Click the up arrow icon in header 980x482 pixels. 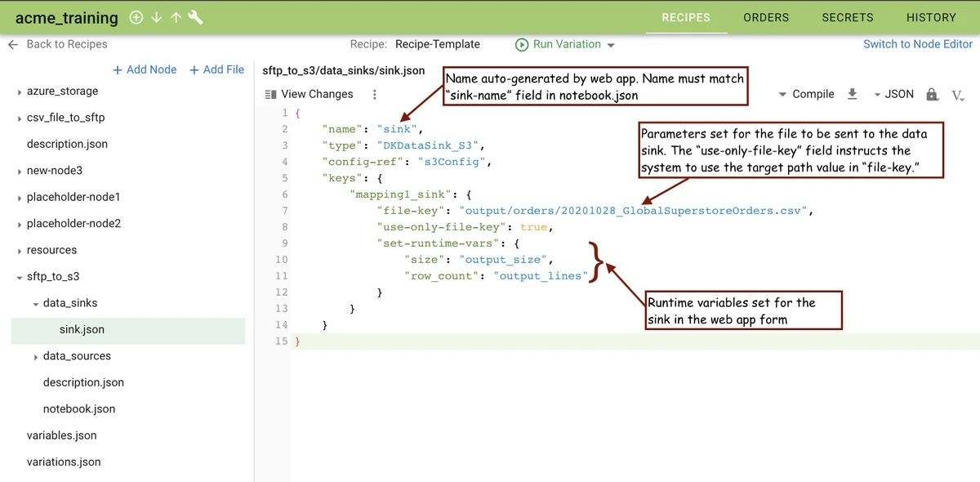(x=176, y=17)
